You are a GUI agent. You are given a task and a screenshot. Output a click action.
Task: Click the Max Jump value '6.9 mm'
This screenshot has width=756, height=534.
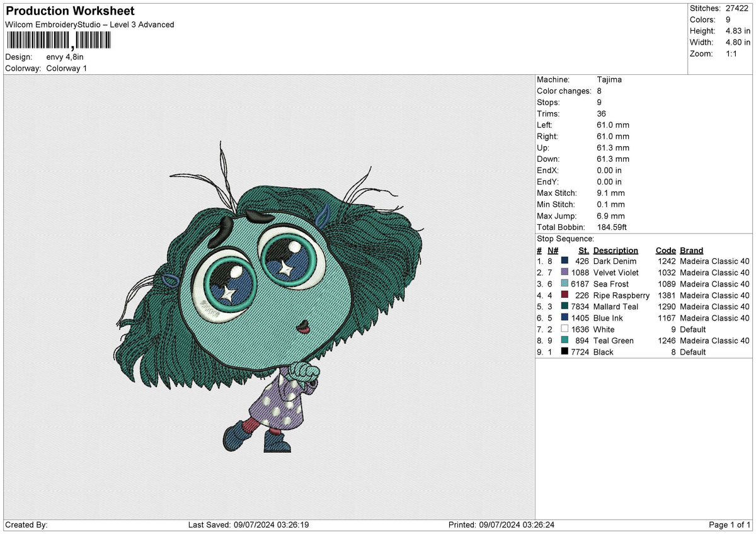tap(610, 215)
